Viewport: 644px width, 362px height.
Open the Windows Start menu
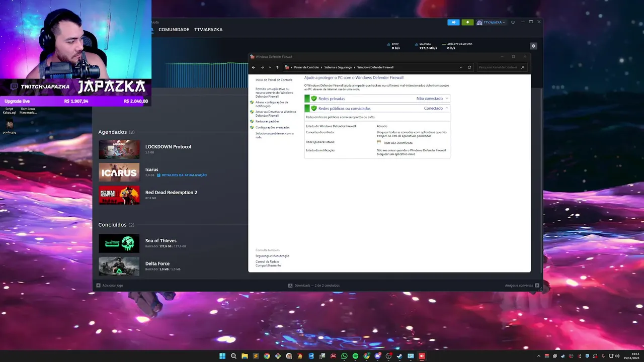[x=222, y=356]
